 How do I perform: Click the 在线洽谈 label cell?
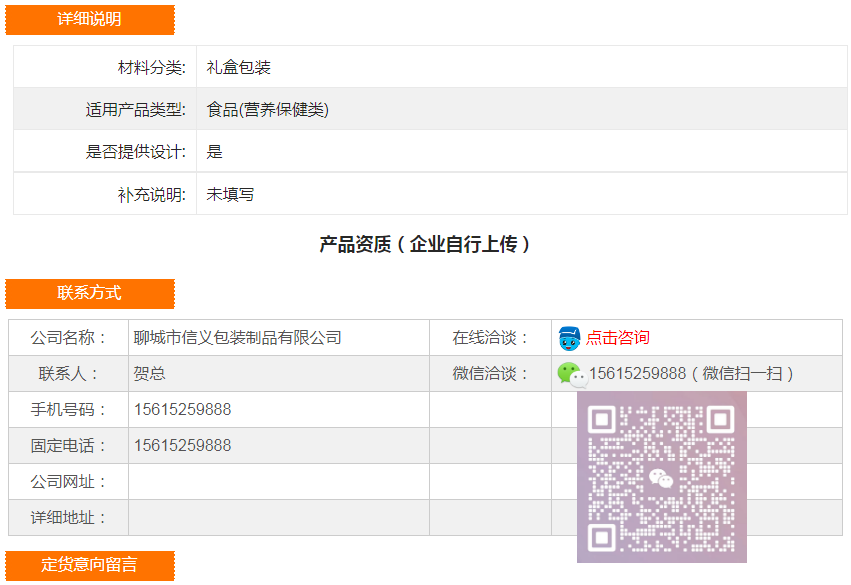[490, 338]
